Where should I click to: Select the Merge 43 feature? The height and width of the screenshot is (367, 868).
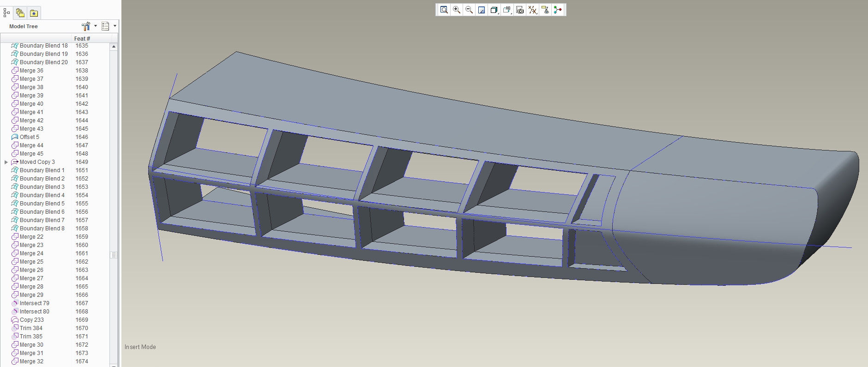pyautogui.click(x=31, y=129)
